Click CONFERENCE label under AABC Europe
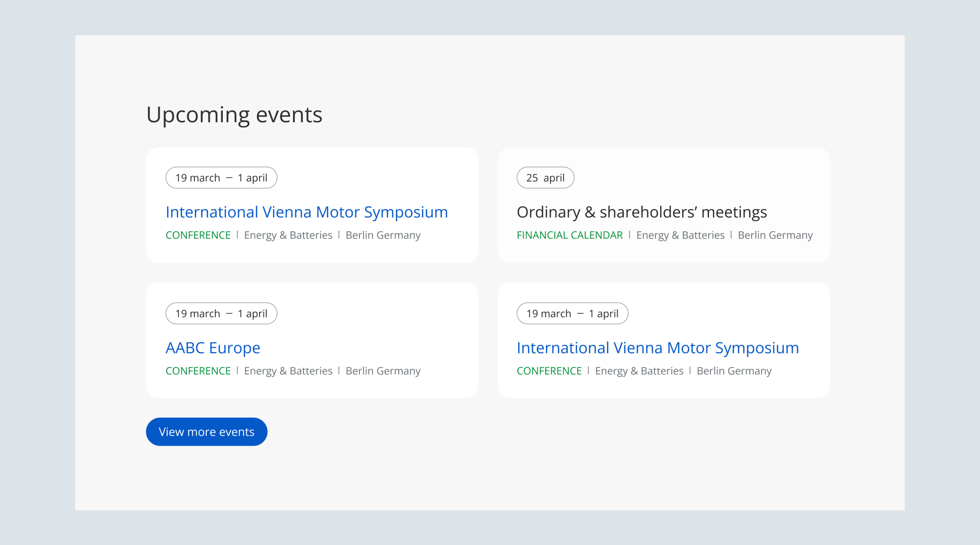 click(198, 371)
